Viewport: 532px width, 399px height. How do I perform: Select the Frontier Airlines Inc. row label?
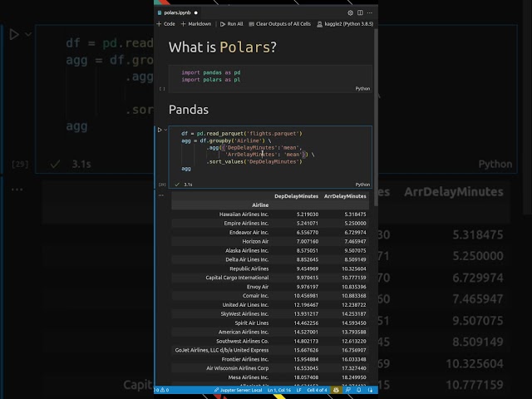[245, 359]
